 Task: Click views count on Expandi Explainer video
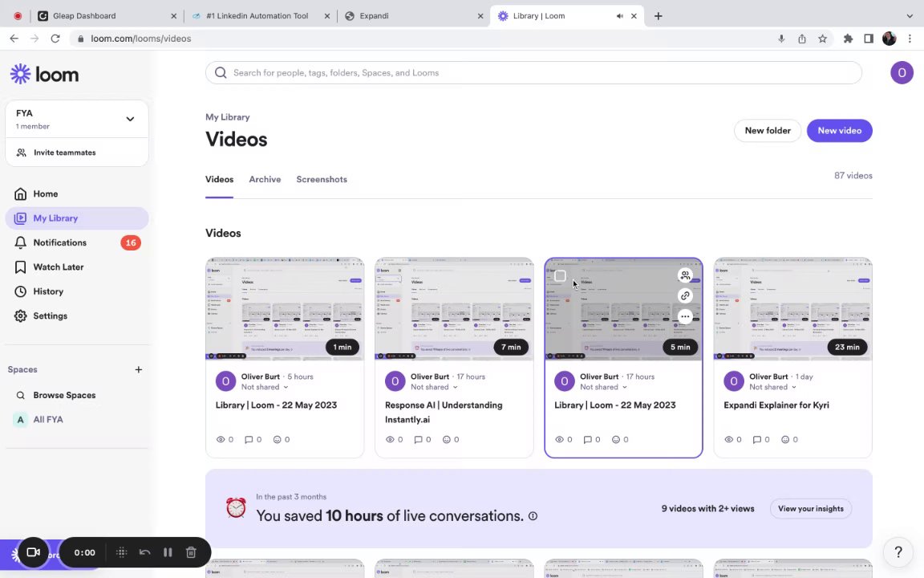pyautogui.click(x=734, y=439)
